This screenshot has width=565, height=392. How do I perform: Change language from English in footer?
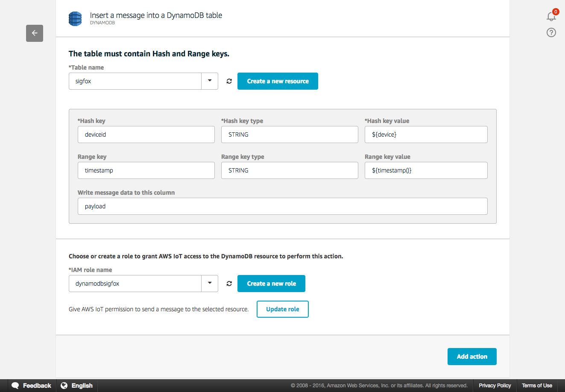tap(82, 386)
